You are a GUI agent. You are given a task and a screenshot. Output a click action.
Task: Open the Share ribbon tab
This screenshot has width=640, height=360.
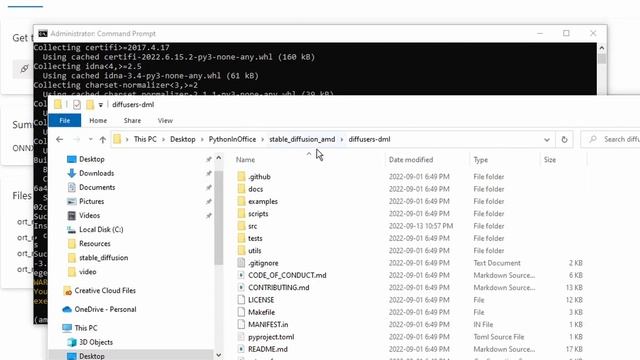click(132, 120)
